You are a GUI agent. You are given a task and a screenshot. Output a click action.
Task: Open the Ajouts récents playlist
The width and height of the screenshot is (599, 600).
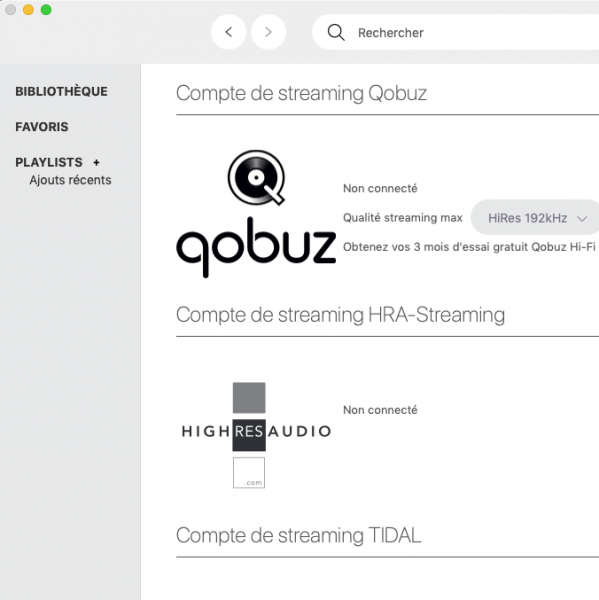(70, 180)
